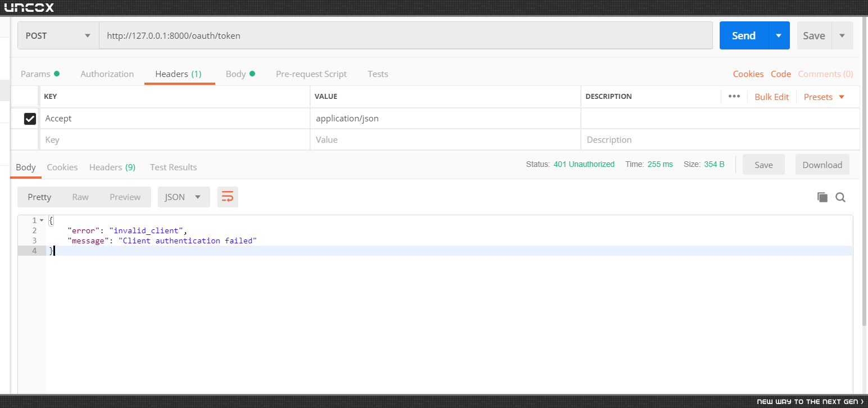Select the response Body tab
Screen dimensions: 868x408
[x=26, y=167]
